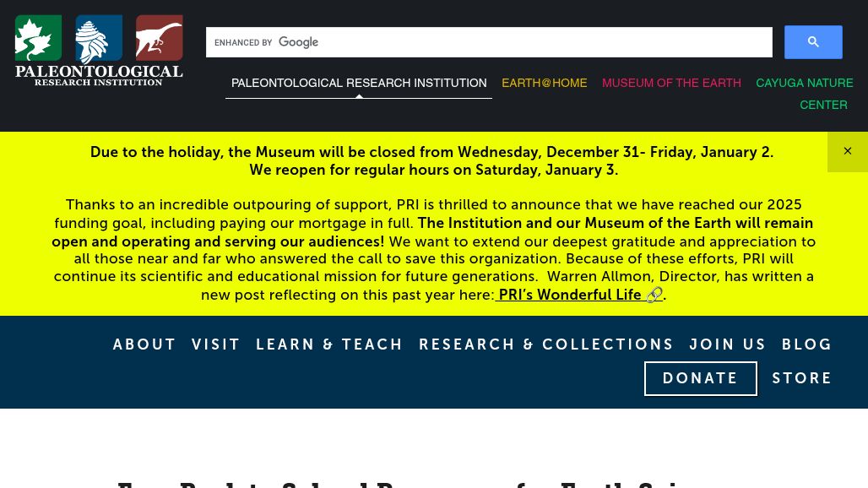Open the PRI's Wonderful Life post link
This screenshot has height=488, width=868.
click(569, 295)
